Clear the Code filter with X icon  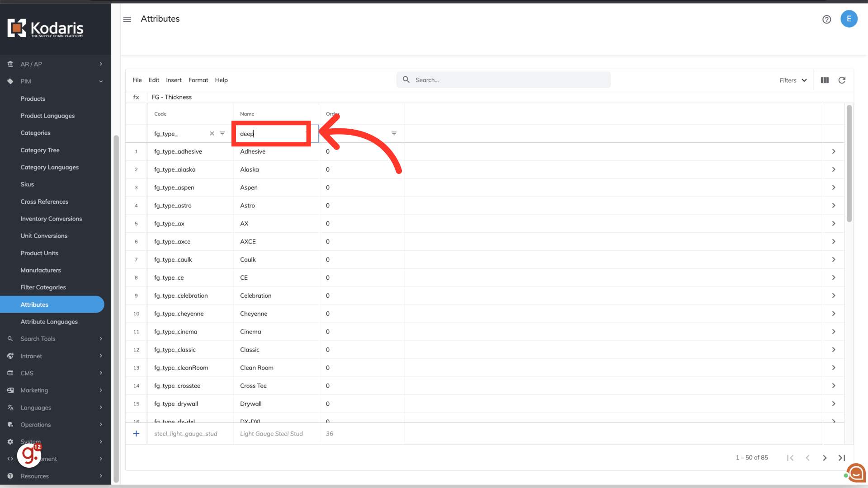pos(212,133)
